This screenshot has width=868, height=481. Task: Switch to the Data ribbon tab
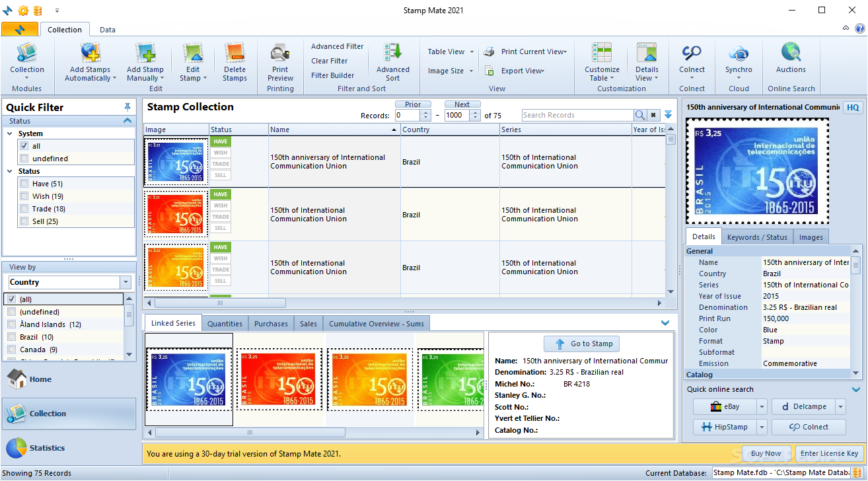[107, 30]
